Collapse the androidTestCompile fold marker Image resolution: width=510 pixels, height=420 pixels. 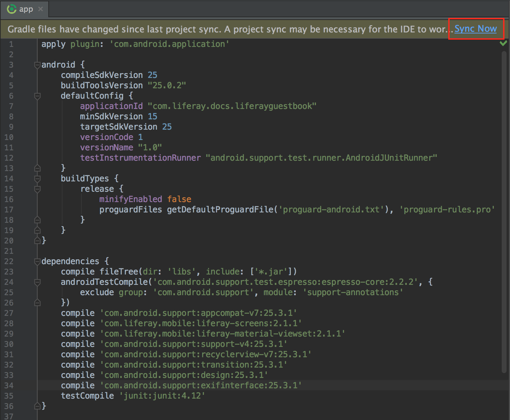37,282
